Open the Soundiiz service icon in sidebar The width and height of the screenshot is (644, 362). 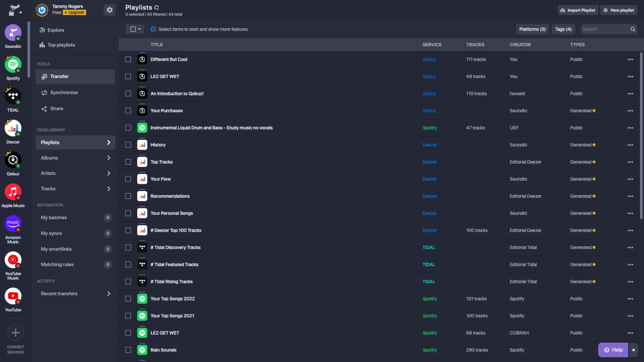pos(13,33)
